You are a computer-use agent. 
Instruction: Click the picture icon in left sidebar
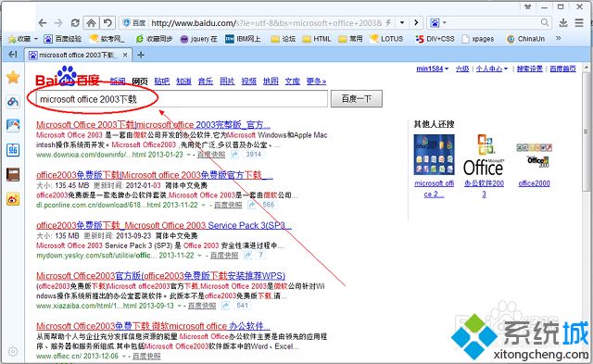tap(13, 125)
